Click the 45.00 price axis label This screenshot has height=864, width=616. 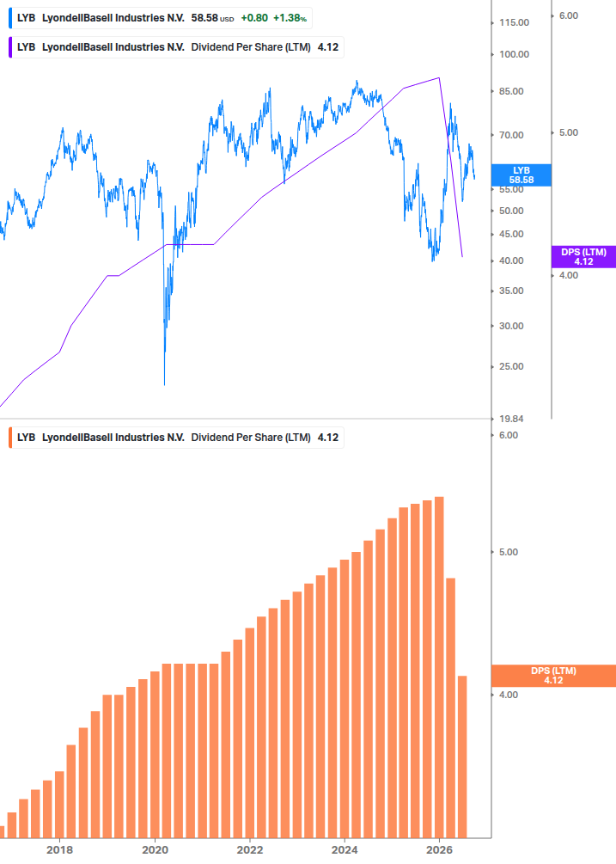click(511, 234)
